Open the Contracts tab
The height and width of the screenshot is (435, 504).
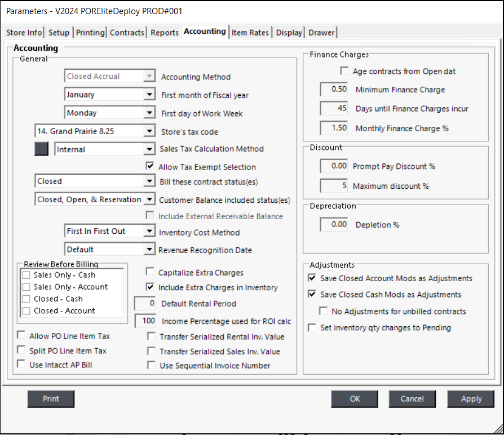click(127, 33)
